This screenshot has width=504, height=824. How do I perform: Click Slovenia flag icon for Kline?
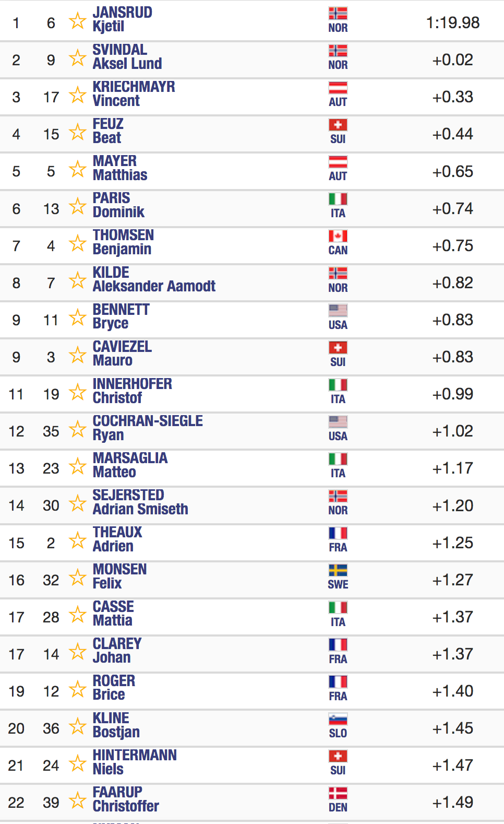[x=338, y=719]
